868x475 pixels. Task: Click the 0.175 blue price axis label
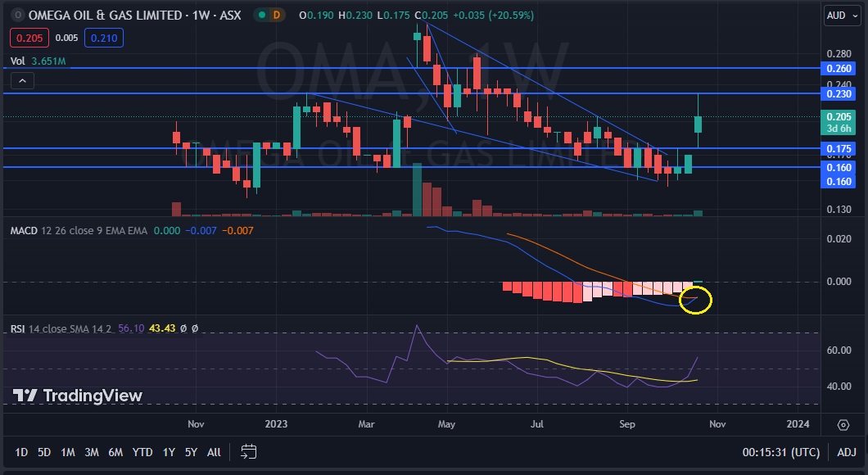pyautogui.click(x=839, y=148)
